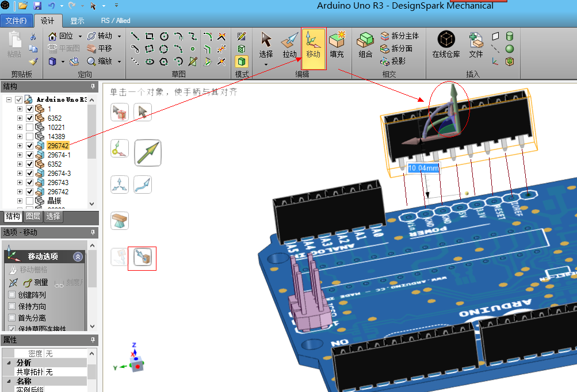Click the view orientation cube in the viewport

tap(137, 363)
